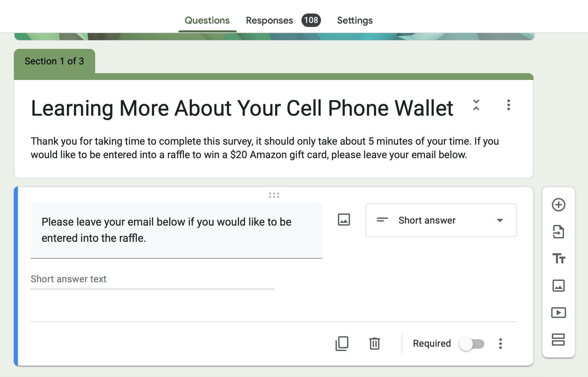The height and width of the screenshot is (377, 588).
Task: Open the Short answer type dropdown
Action: click(x=441, y=220)
